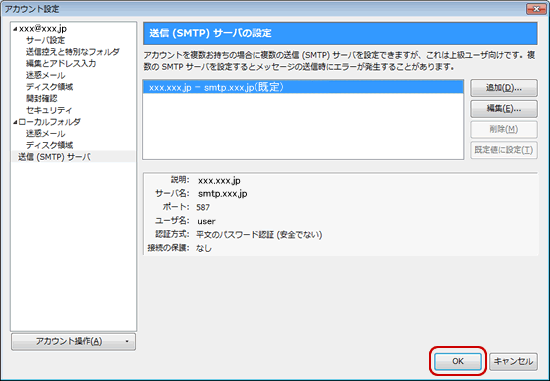The image size is (550, 381).
Task: Open ディスク領域 under ローカルフォルダ
Action: [x=49, y=145]
